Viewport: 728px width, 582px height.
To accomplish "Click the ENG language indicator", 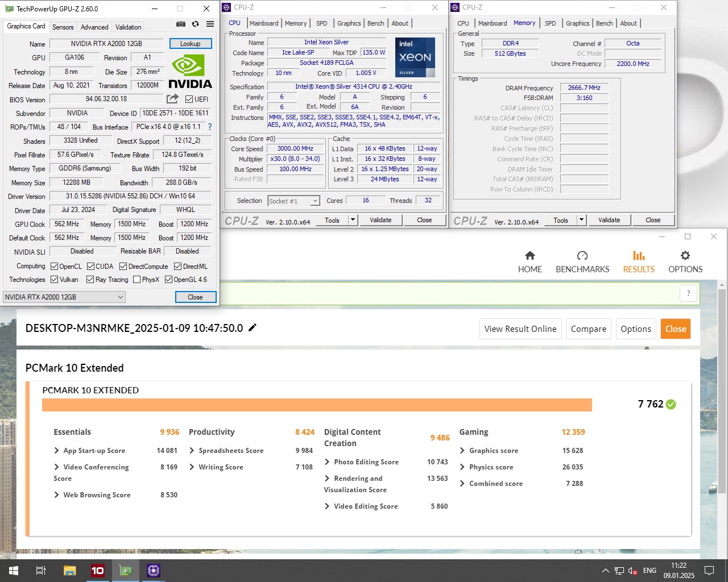I will (x=650, y=571).
